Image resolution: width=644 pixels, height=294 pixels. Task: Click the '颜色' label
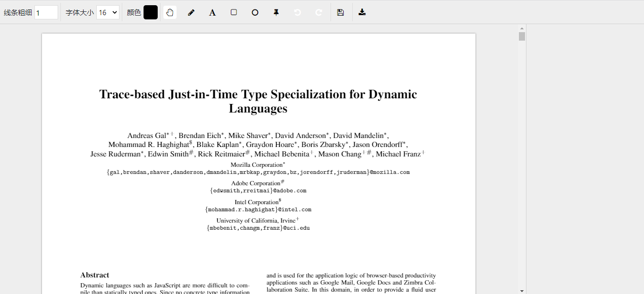tap(134, 13)
